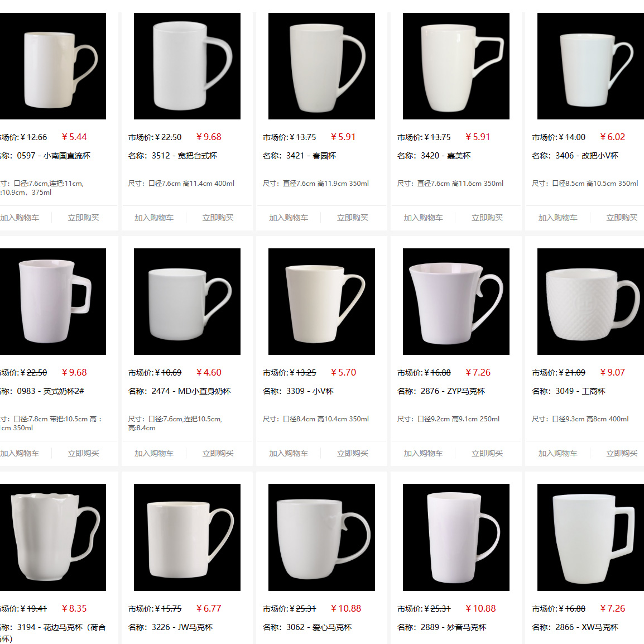Open the 0597 小南国直流杯 title link
The height and width of the screenshot is (644, 644).
[54, 156]
